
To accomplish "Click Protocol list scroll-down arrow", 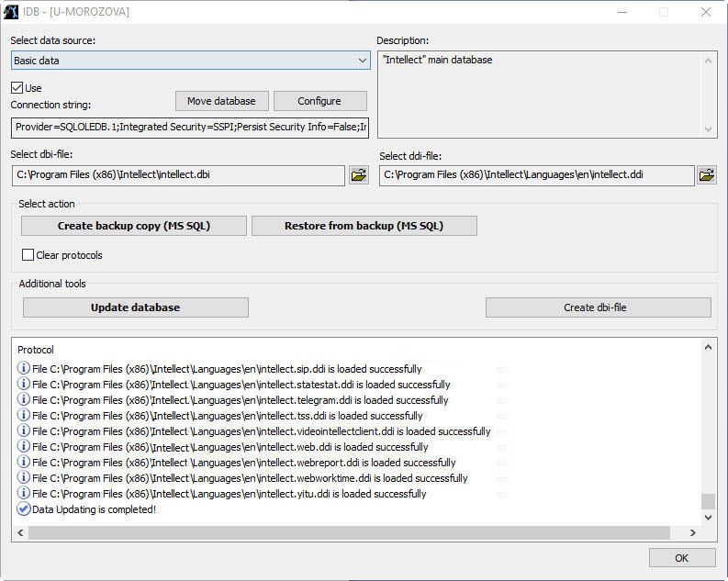I will pos(708,517).
